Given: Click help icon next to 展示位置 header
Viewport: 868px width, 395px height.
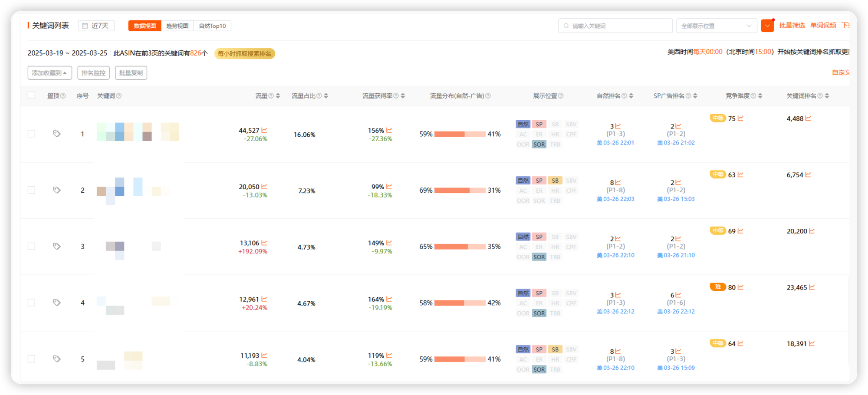Looking at the screenshot, I should 561,95.
